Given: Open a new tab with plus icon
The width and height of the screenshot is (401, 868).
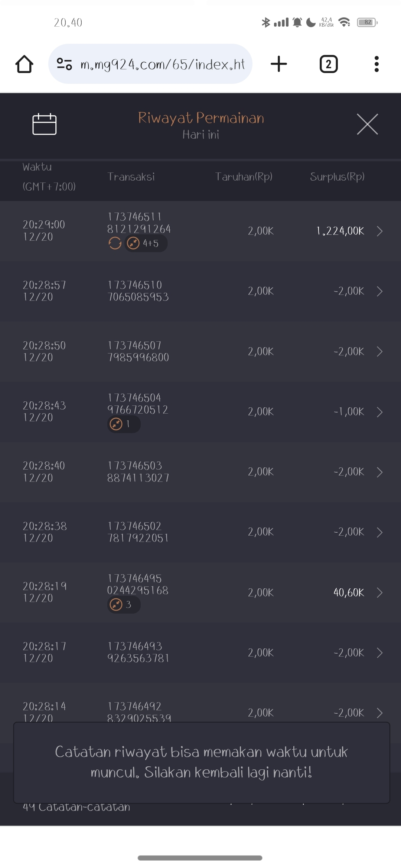Looking at the screenshot, I should point(279,64).
